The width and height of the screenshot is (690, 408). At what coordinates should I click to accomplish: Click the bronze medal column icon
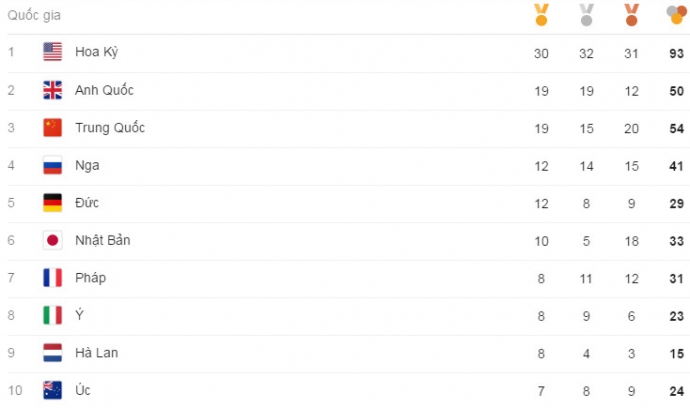(631, 15)
